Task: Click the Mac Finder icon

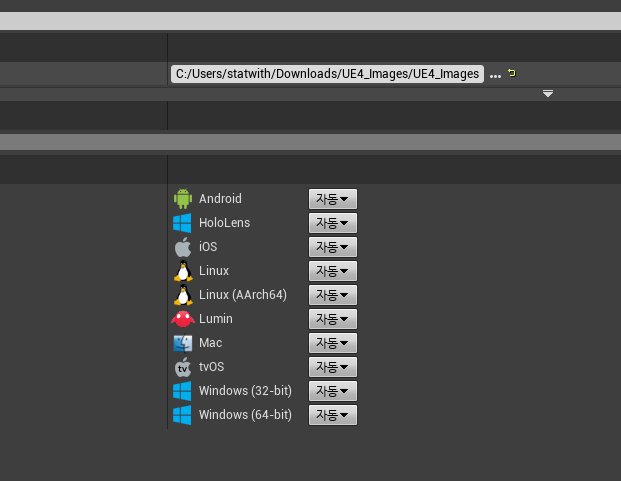Action: click(x=183, y=343)
